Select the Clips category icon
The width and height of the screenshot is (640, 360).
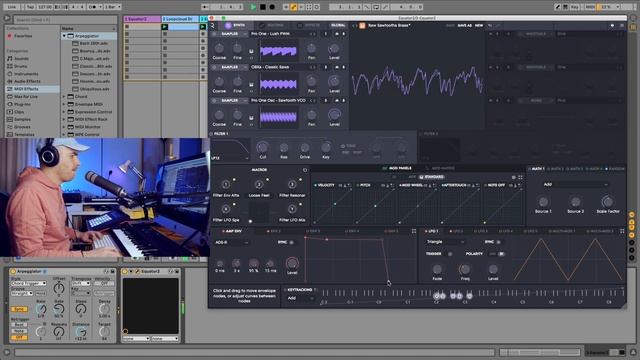10,112
